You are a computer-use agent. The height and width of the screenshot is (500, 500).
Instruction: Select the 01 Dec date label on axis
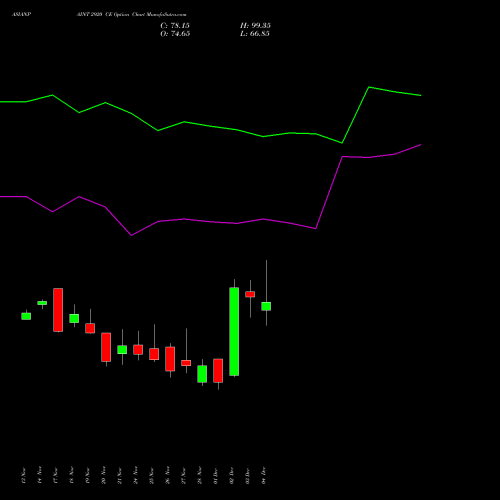(216, 475)
